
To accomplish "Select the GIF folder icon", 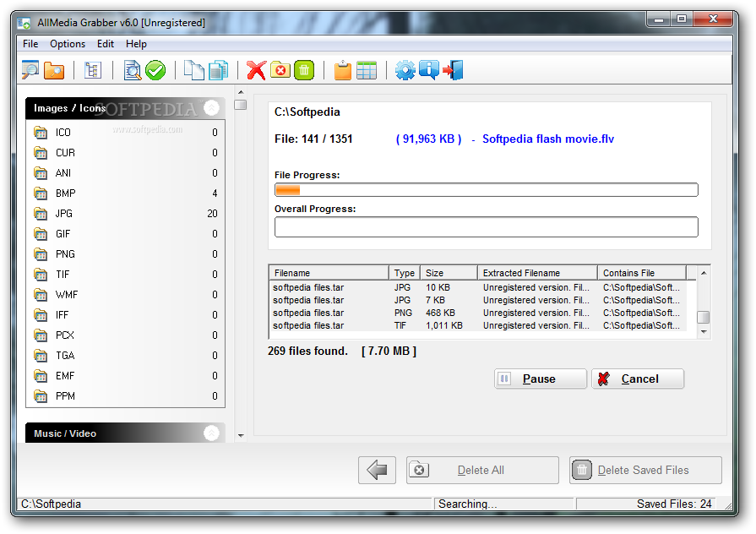I will point(41,233).
